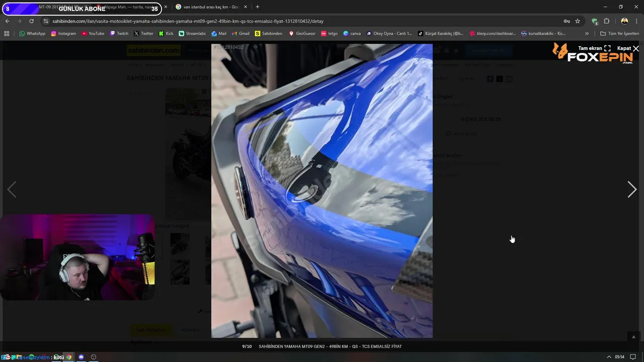The height and width of the screenshot is (362, 644).
Task: Open the WhatsApp bookmark
Action: 32,33
